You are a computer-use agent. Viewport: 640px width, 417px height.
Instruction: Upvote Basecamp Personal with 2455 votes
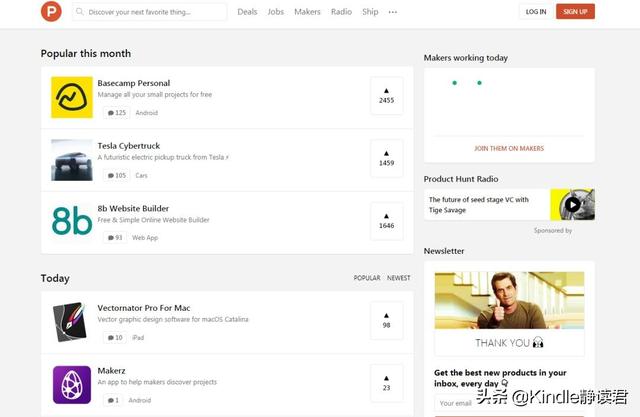pyautogui.click(x=386, y=96)
